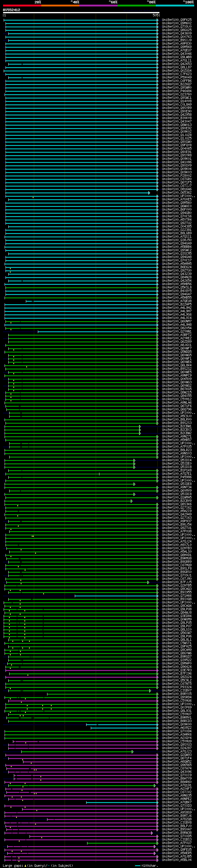Click hit UniRef100_A9NZ71
Screen dimensions: 197x868
click(177, 436)
